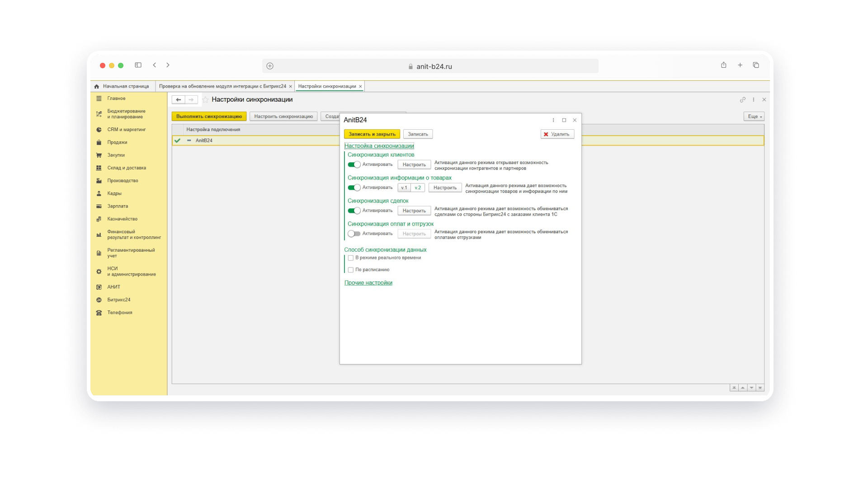The height and width of the screenshot is (488, 868).
Task: Click the CRM и маркетинг sidebar icon
Action: tap(99, 130)
